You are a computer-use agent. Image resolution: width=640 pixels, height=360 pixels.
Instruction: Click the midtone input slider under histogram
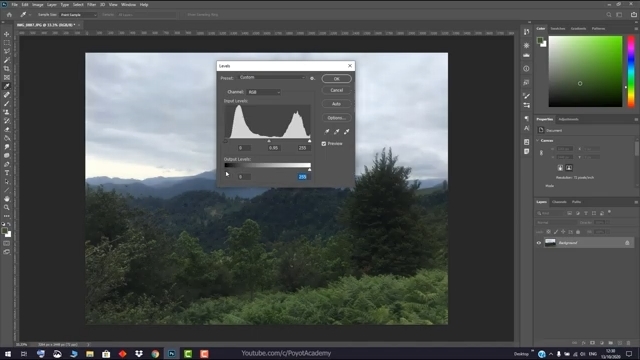point(269,141)
